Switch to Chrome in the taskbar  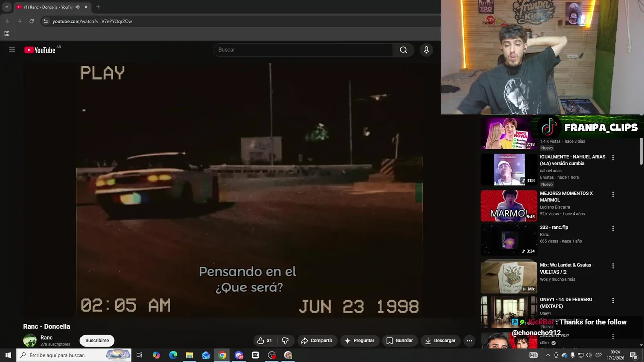(x=222, y=355)
